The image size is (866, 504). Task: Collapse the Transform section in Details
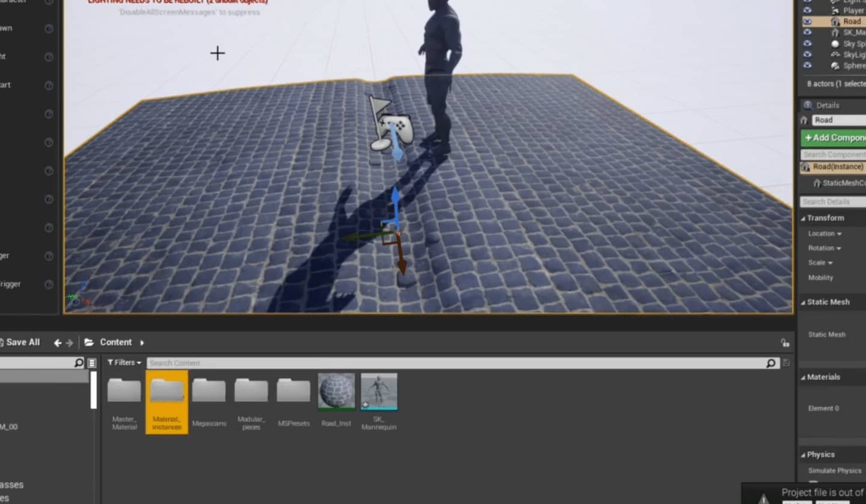point(803,218)
